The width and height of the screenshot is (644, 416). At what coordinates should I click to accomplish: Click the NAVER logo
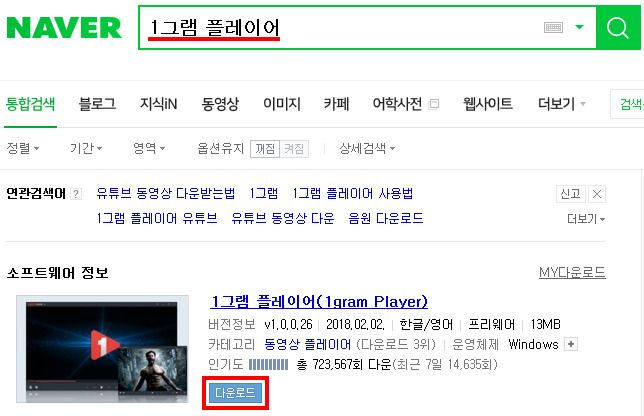(64, 28)
